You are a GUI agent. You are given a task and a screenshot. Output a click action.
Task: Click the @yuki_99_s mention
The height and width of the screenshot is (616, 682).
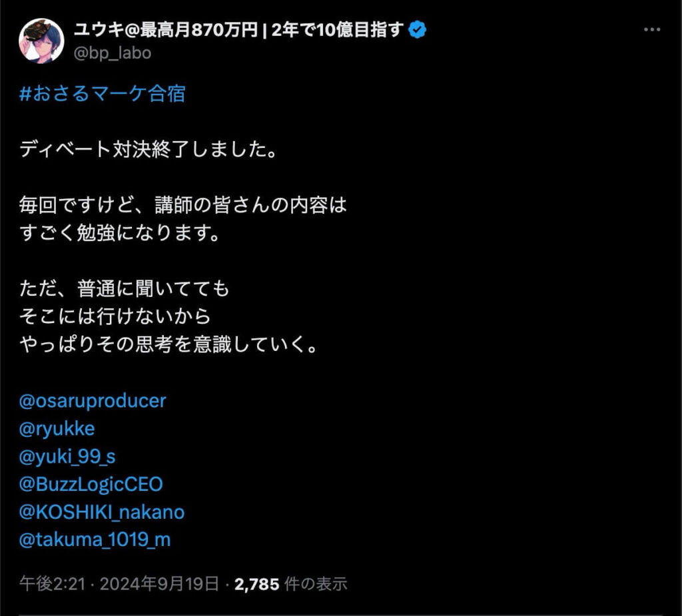tap(68, 456)
